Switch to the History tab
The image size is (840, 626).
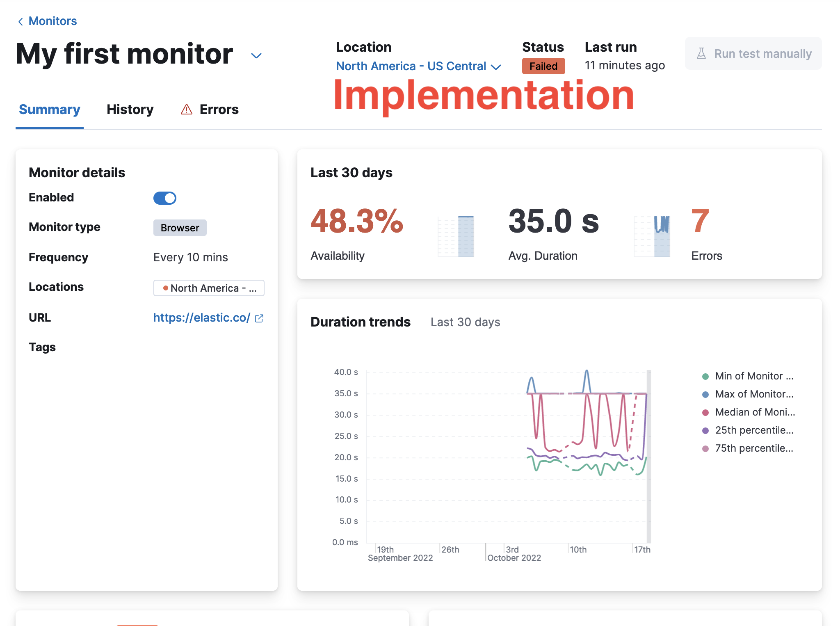[x=130, y=110]
